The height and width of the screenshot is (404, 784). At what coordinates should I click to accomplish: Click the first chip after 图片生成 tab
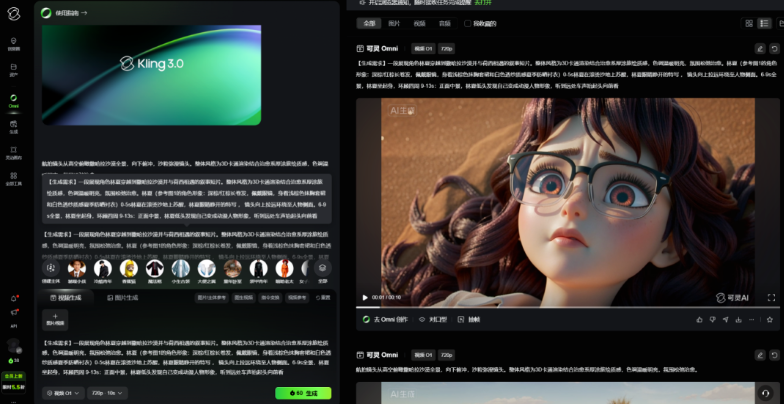tap(212, 298)
